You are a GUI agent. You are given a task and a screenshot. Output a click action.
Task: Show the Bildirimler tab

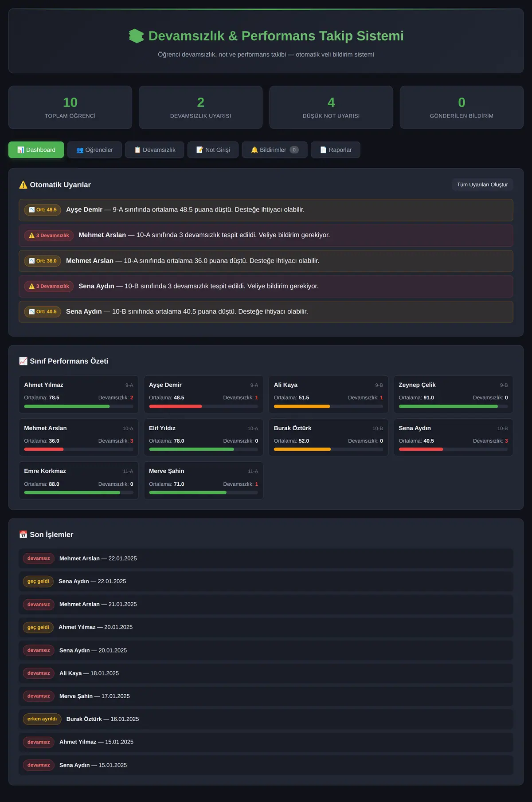tap(274, 150)
